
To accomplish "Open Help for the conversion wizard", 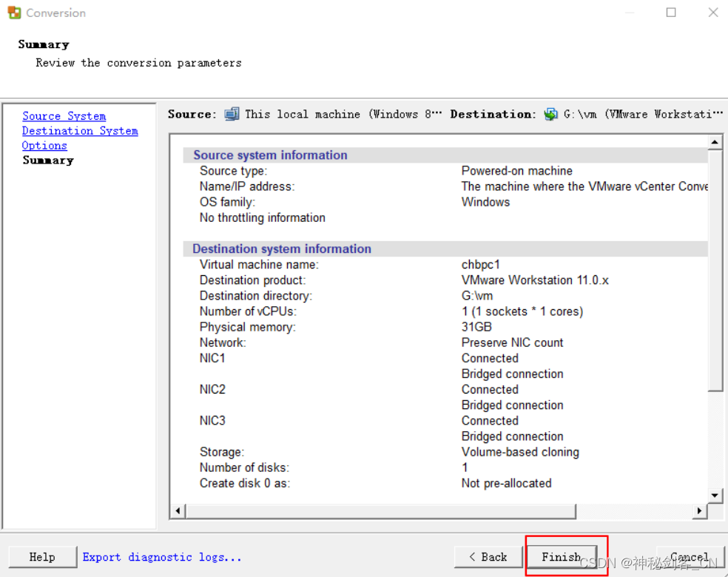I will [42, 557].
